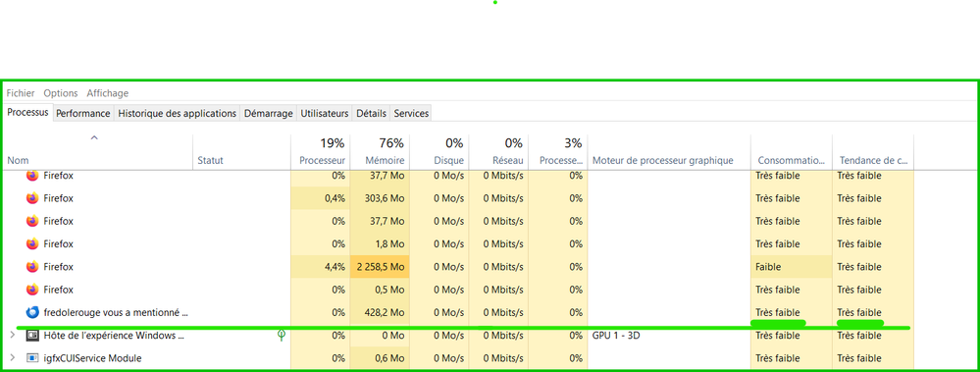This screenshot has height=372, width=980.
Task: Switch to the Performance tab
Action: [x=83, y=114]
